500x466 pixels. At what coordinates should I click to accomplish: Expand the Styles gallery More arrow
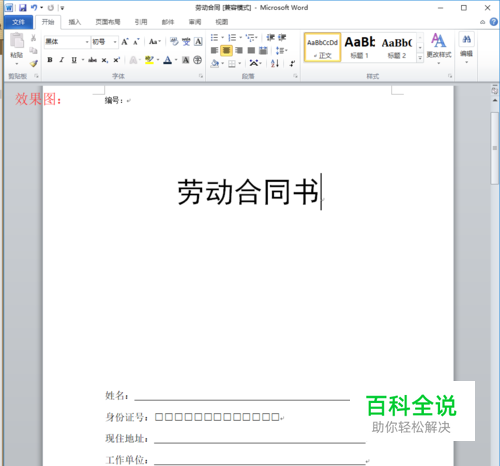(420, 58)
